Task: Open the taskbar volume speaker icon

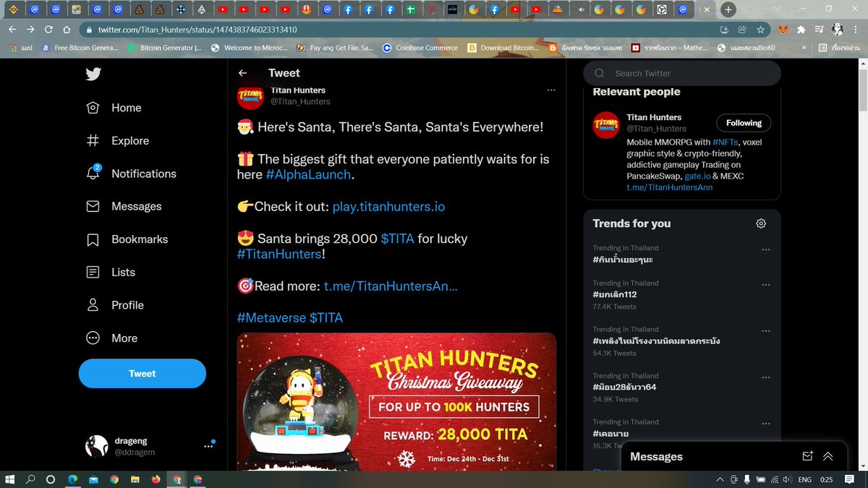Action: point(788,479)
